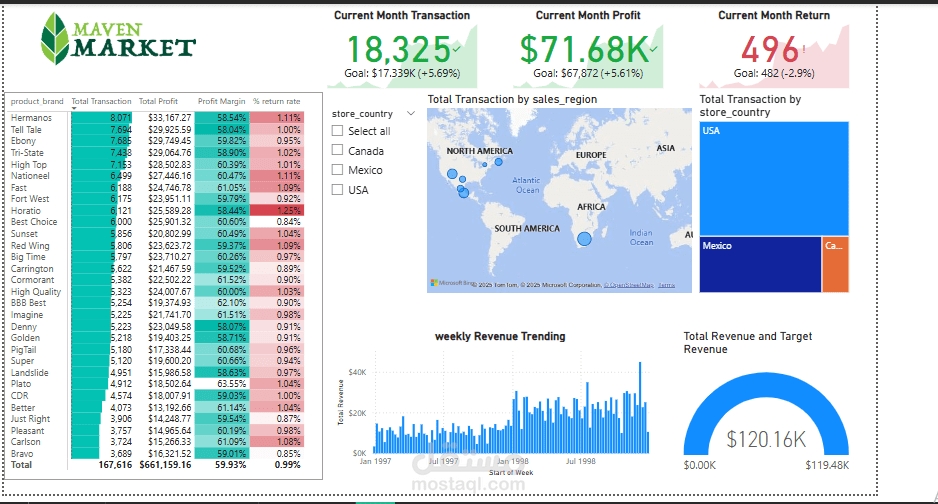
Task: Select the Best Choice brand row
Action: coord(157,222)
